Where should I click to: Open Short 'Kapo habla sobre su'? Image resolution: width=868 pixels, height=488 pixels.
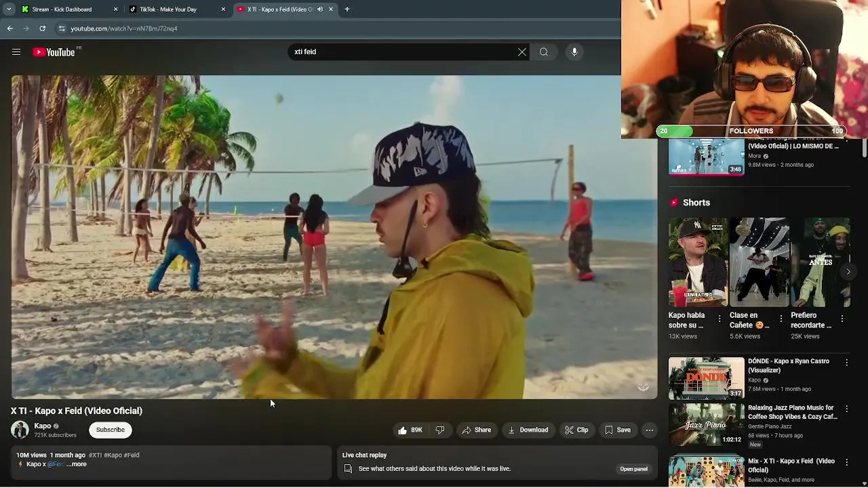pyautogui.click(x=698, y=262)
